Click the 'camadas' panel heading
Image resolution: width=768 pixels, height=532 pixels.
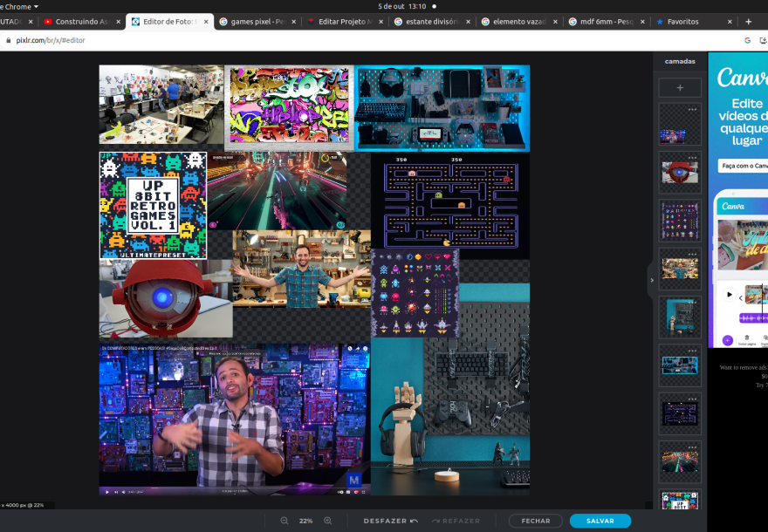680,61
